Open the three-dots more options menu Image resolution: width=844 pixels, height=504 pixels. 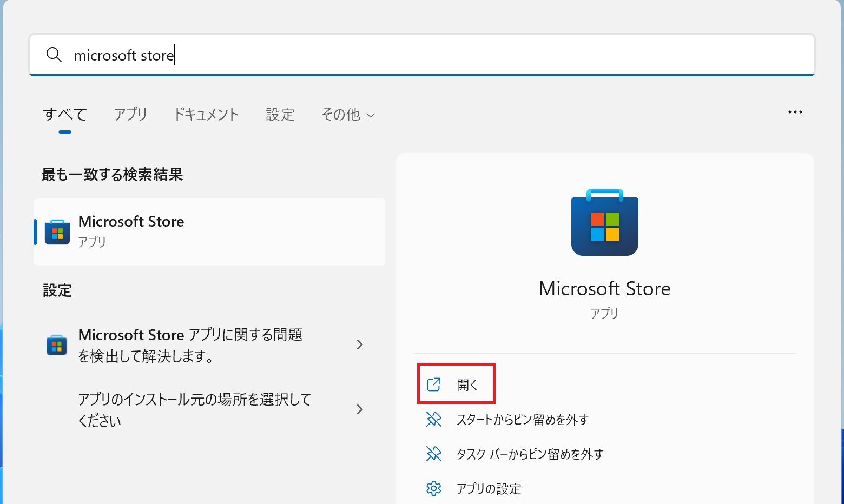pyautogui.click(x=795, y=112)
